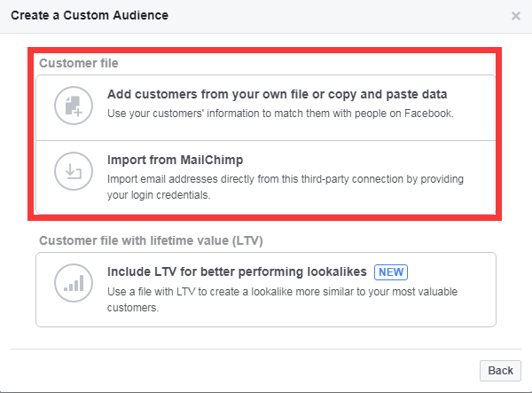
Task: Click the Customer file section label
Action: [79, 63]
